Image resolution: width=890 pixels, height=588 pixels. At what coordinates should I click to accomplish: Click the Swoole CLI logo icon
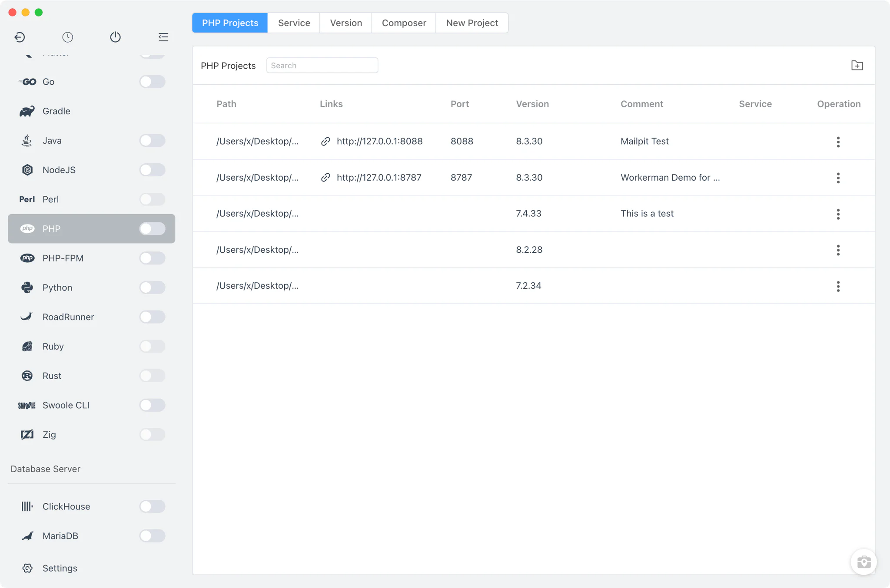pyautogui.click(x=27, y=405)
